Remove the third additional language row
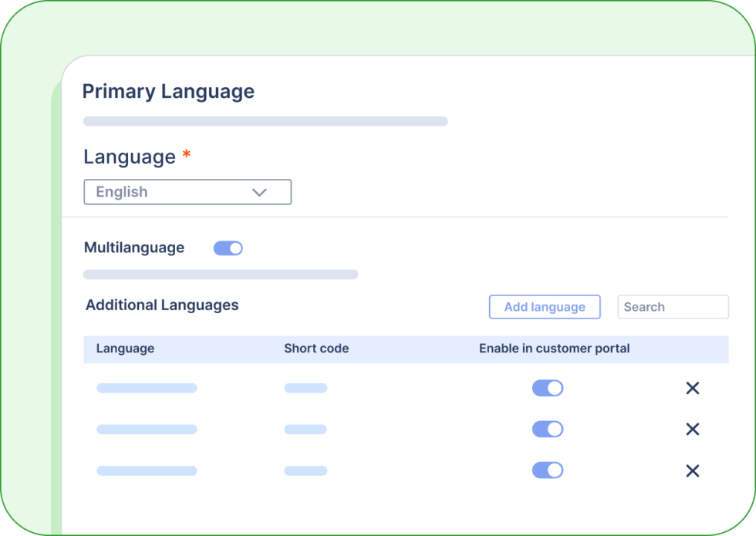 [692, 470]
